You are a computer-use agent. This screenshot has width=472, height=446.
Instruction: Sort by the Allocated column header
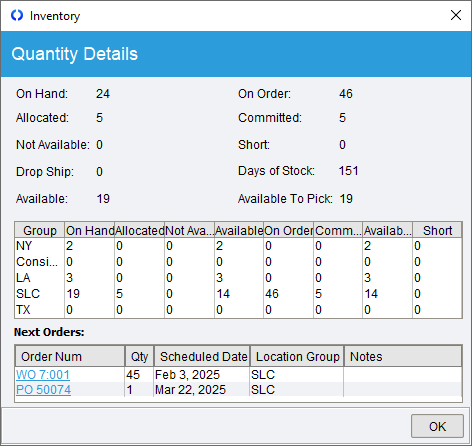[140, 230]
